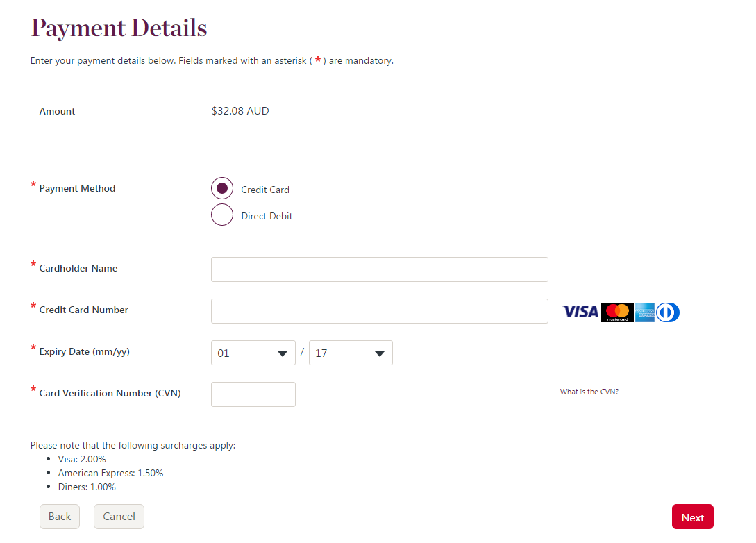
Task: Open the expiry year dropdown showing 17
Action: point(351,353)
